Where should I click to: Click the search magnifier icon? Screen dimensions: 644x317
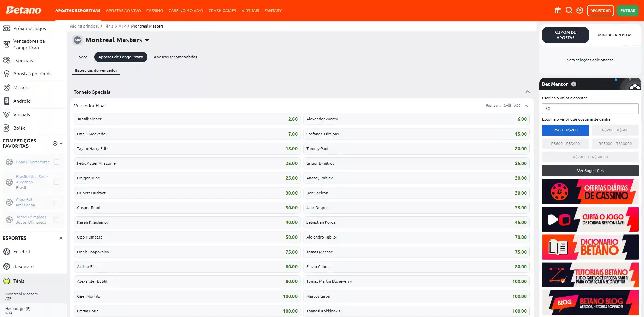pyautogui.click(x=569, y=10)
